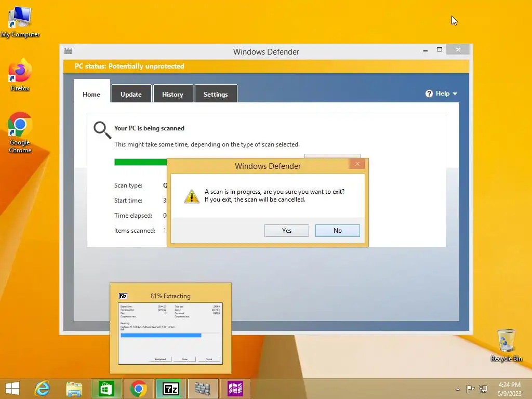Click the 'Time elapsed:' label
Screen dimensions: 532x399
pos(133,216)
